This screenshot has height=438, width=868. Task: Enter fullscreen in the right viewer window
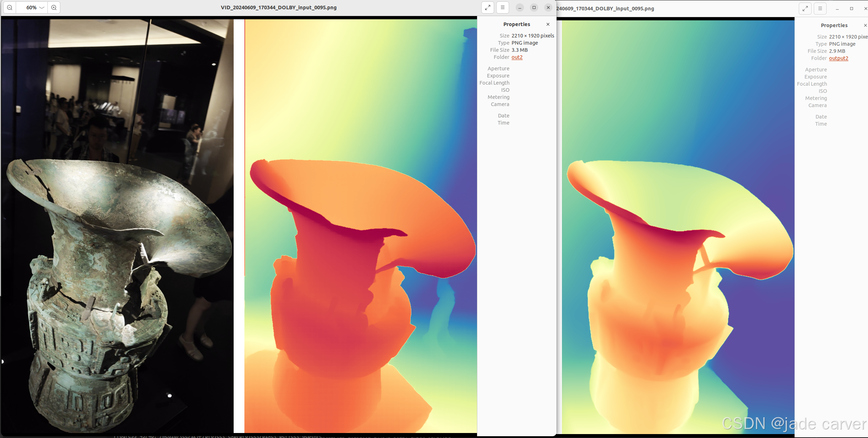point(805,9)
